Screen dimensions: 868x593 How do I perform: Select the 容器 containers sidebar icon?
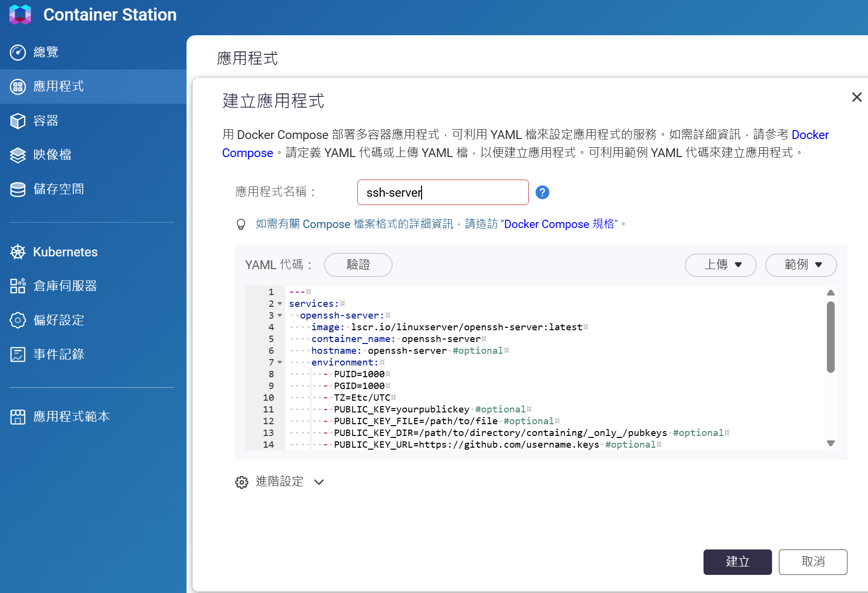point(18,121)
